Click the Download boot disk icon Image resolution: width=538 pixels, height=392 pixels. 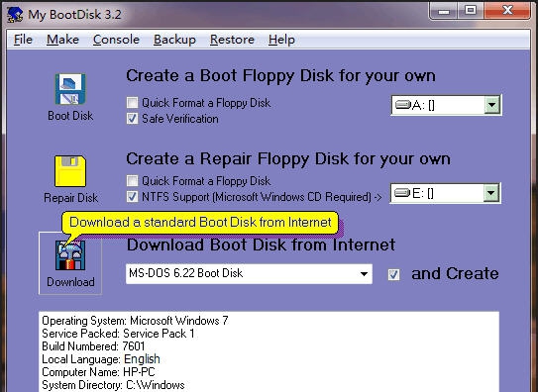pyautogui.click(x=70, y=255)
